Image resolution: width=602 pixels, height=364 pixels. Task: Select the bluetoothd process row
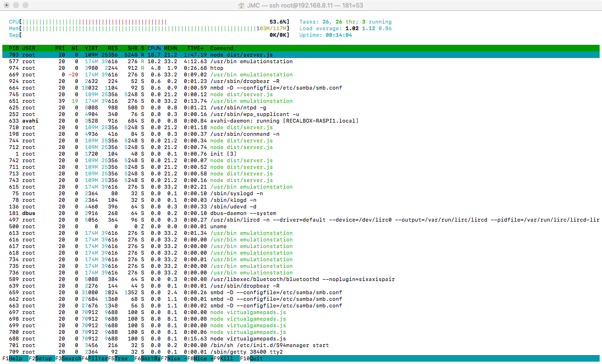point(301,279)
